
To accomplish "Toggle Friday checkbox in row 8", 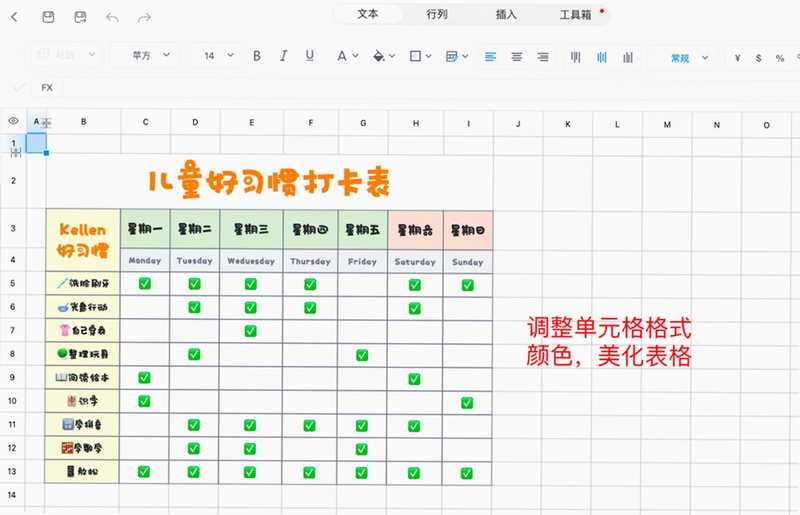I will [x=362, y=355].
